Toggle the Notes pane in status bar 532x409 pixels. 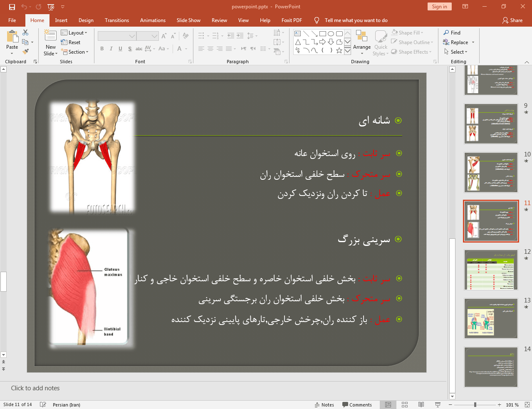(324, 405)
